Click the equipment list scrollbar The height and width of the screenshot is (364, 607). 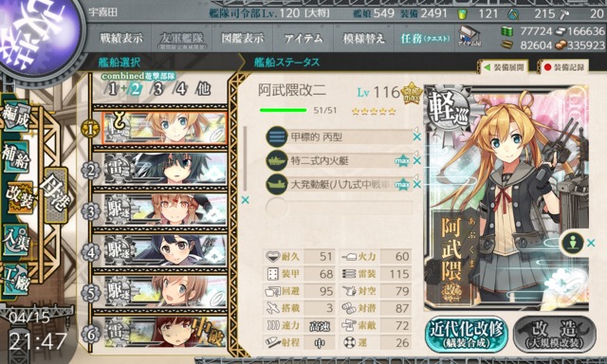click(245, 158)
